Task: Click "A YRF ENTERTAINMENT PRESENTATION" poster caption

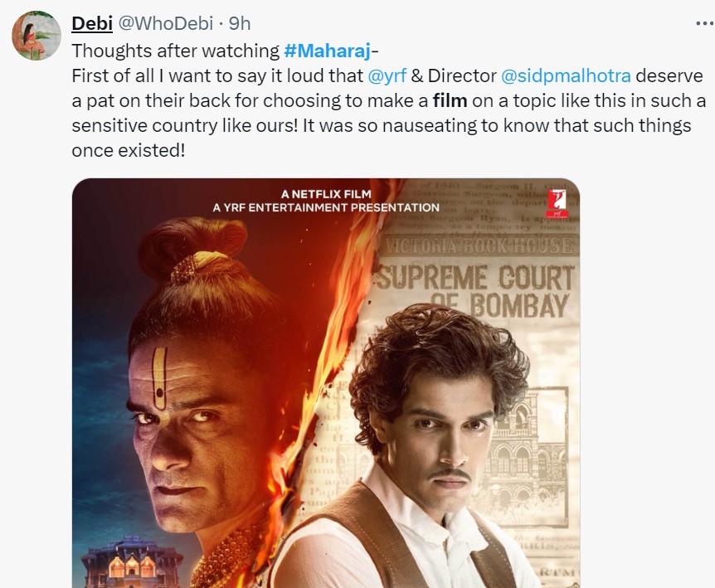Action: point(326,207)
